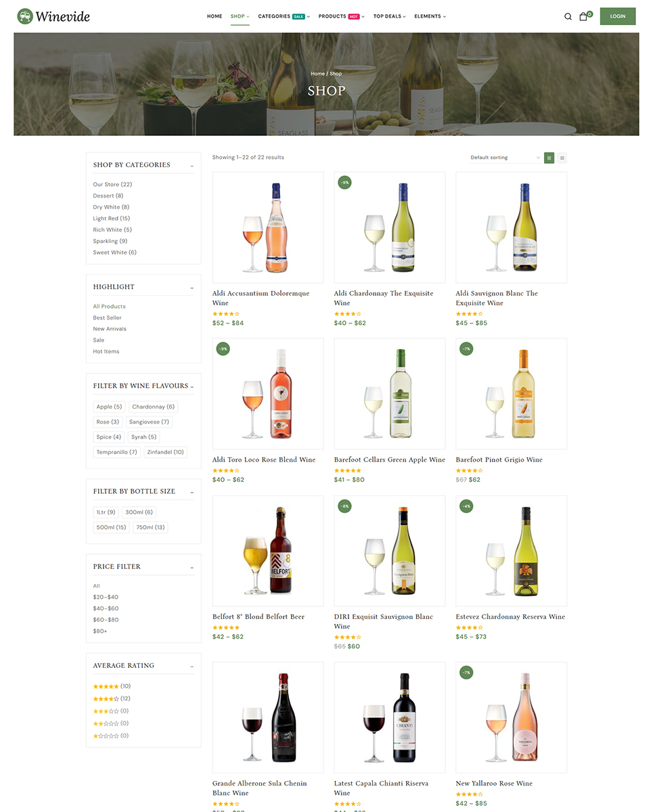The height and width of the screenshot is (812, 653).
Task: Switch to list view layout icon
Action: [562, 158]
